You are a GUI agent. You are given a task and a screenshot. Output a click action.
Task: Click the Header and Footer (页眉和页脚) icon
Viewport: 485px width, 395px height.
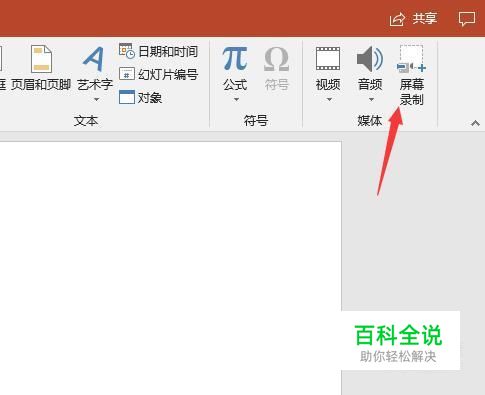[x=41, y=59]
